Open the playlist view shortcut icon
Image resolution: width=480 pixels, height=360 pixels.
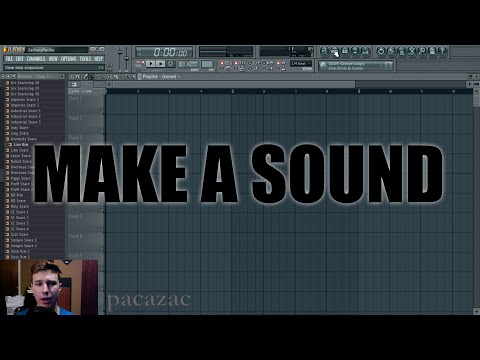coord(324,51)
